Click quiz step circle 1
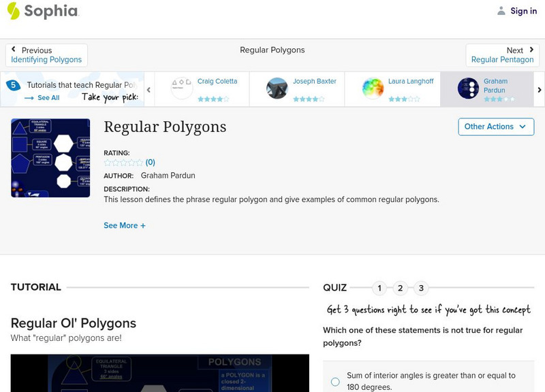Viewport: 545px width, 392px height. point(379,288)
